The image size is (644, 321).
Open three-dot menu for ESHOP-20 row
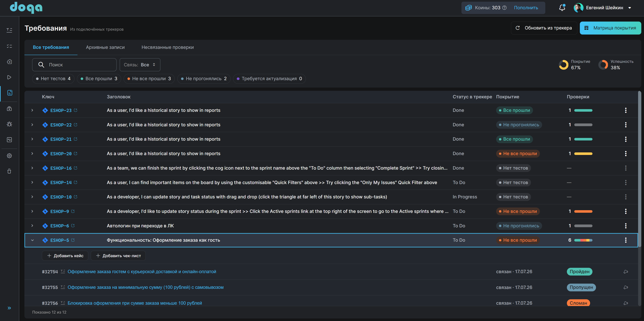(x=626, y=153)
